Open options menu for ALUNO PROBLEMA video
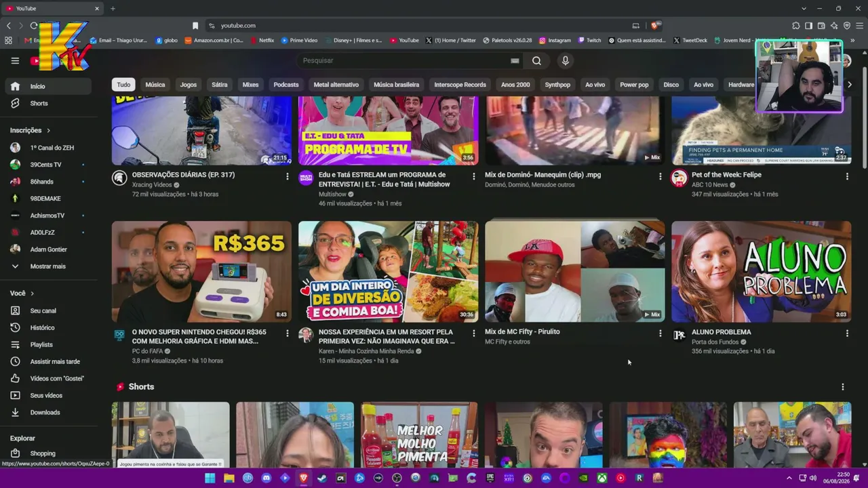Image resolution: width=868 pixels, height=488 pixels. pyautogui.click(x=847, y=333)
